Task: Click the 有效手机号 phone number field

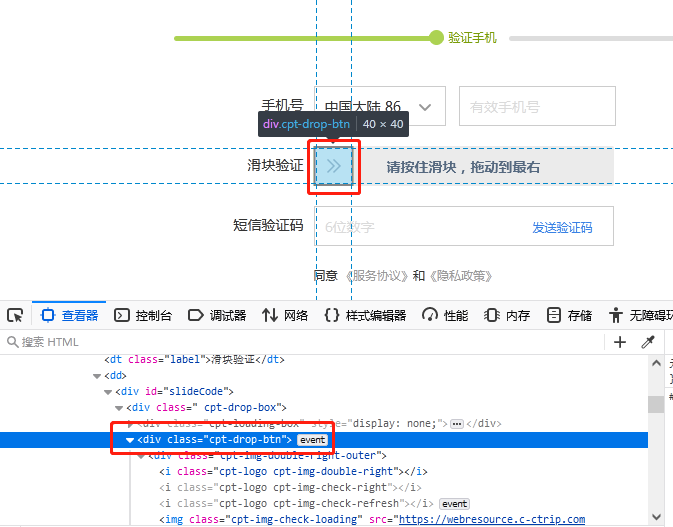Action: 537,106
